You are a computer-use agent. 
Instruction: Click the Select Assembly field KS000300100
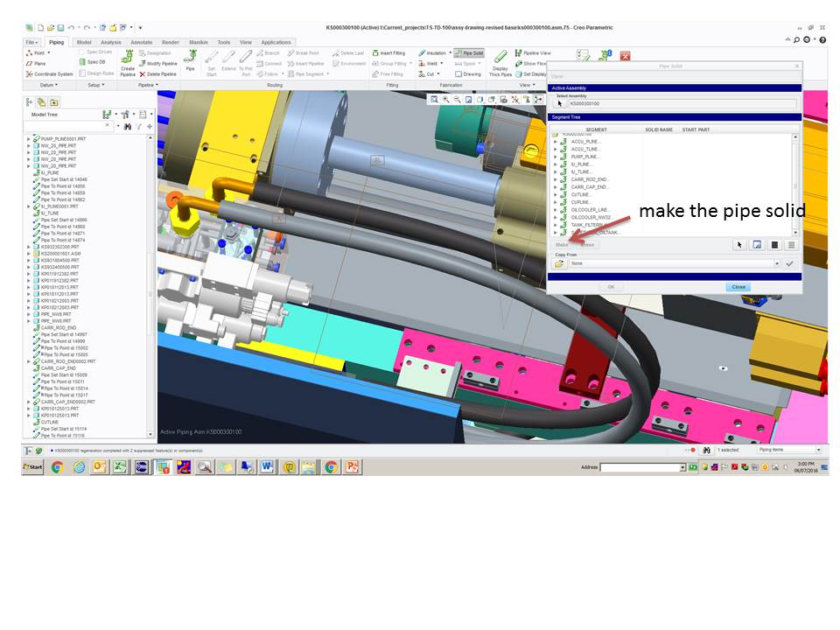682,104
